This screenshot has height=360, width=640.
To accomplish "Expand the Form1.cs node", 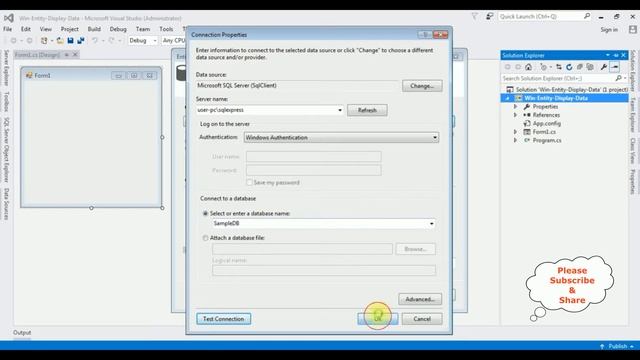I will pos(516,132).
